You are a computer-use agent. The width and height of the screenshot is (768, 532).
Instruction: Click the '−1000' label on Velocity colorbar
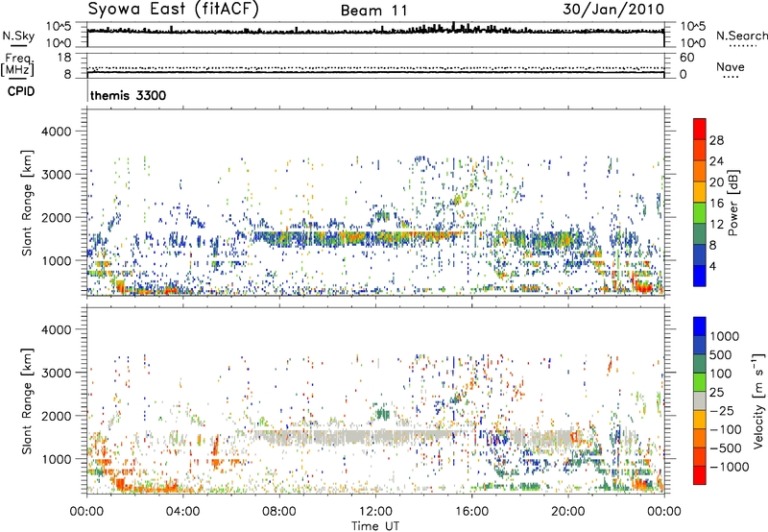point(729,467)
